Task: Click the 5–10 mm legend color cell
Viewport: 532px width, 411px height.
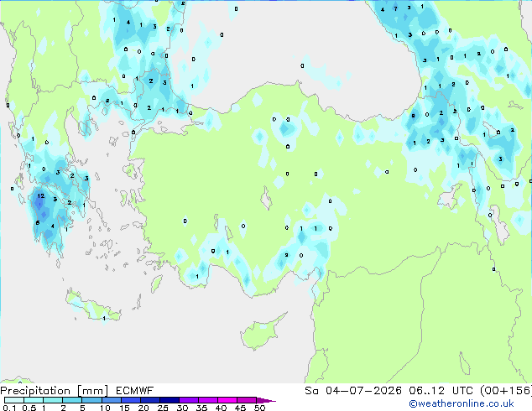Action: click(x=91, y=400)
